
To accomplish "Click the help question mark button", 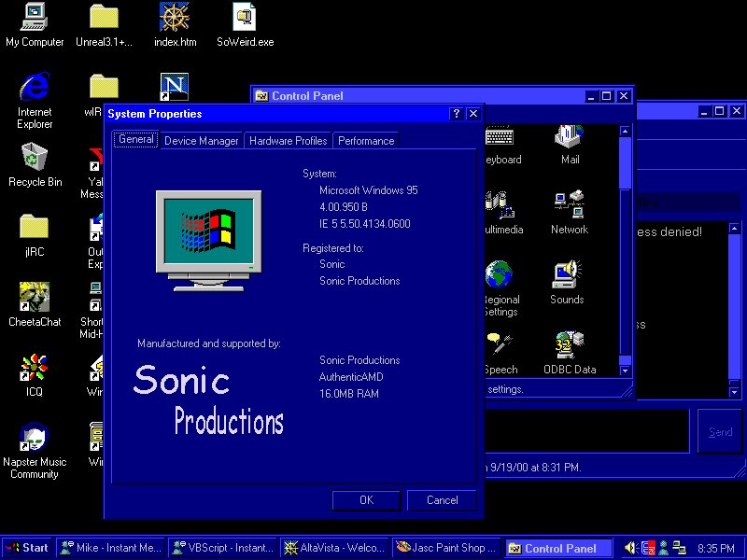I will point(457,114).
